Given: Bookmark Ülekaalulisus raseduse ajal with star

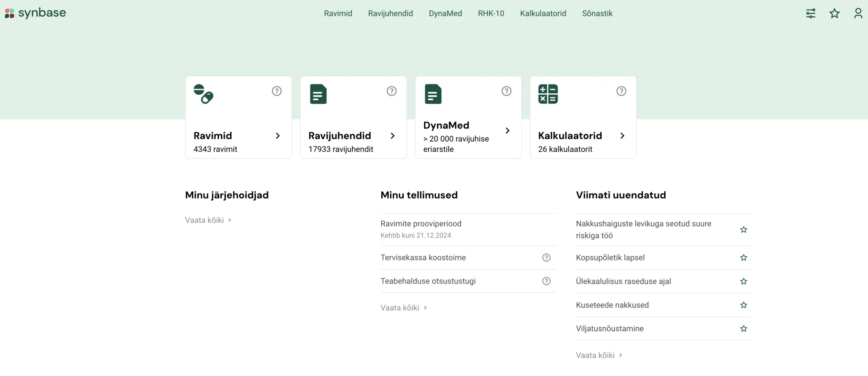Looking at the screenshot, I should [744, 281].
